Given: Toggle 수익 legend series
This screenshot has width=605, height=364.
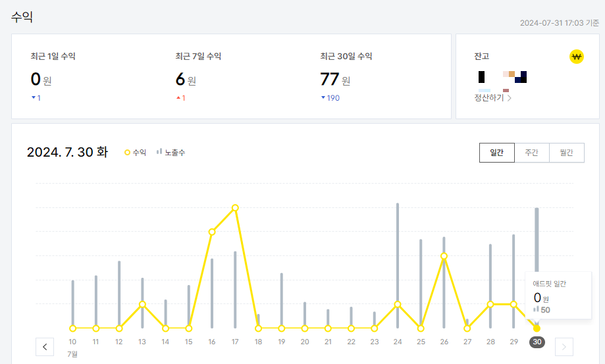Looking at the screenshot, I should (x=136, y=153).
